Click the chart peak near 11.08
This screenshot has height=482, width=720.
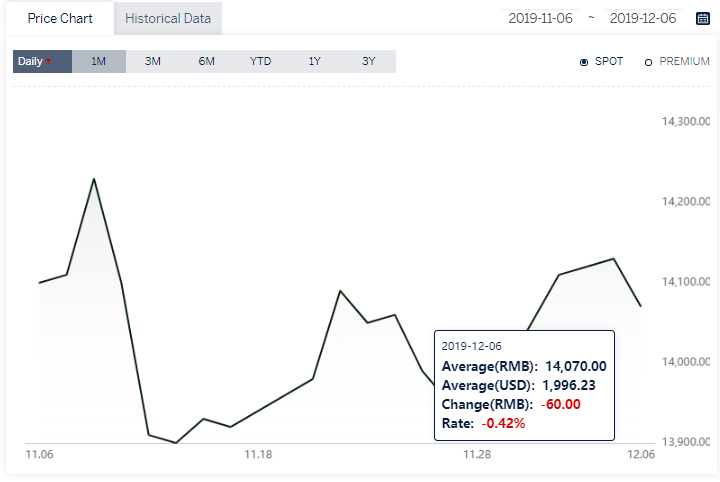pyautogui.click(x=94, y=179)
